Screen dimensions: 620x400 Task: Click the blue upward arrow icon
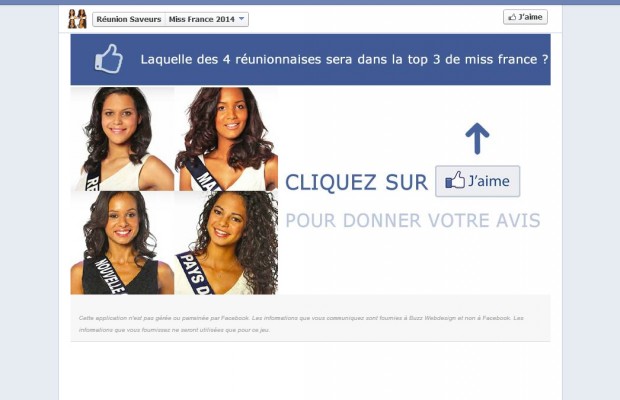point(477,138)
